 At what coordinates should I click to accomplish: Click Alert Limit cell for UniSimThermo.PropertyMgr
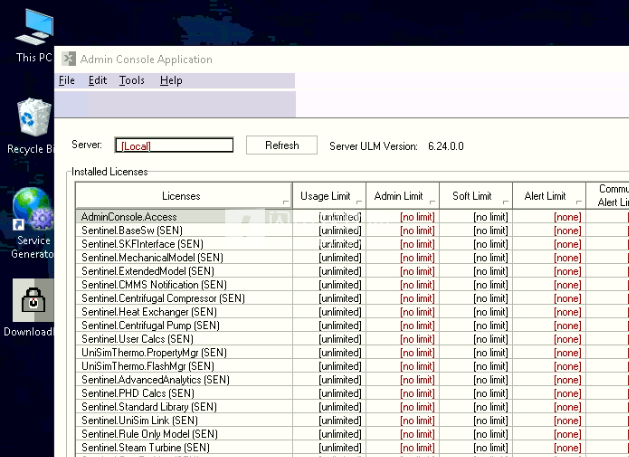point(549,353)
